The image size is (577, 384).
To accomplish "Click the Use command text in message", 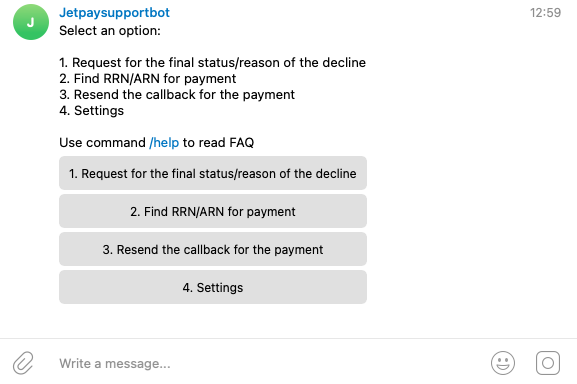I will pos(103,142).
